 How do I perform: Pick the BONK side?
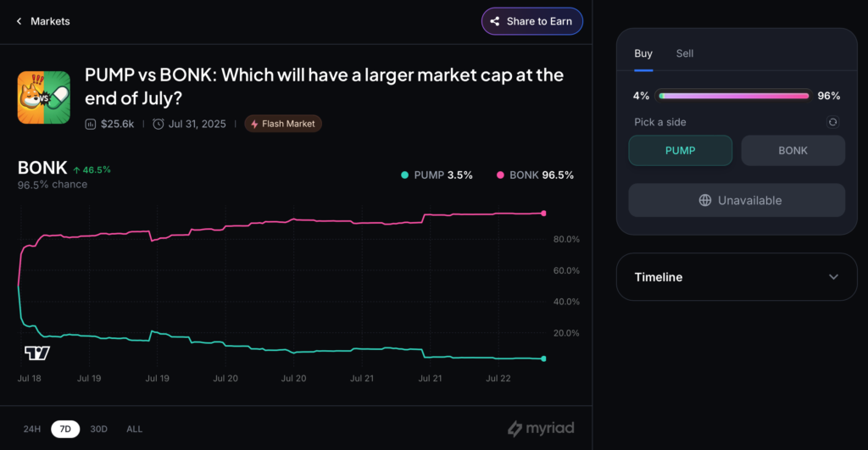pyautogui.click(x=793, y=151)
